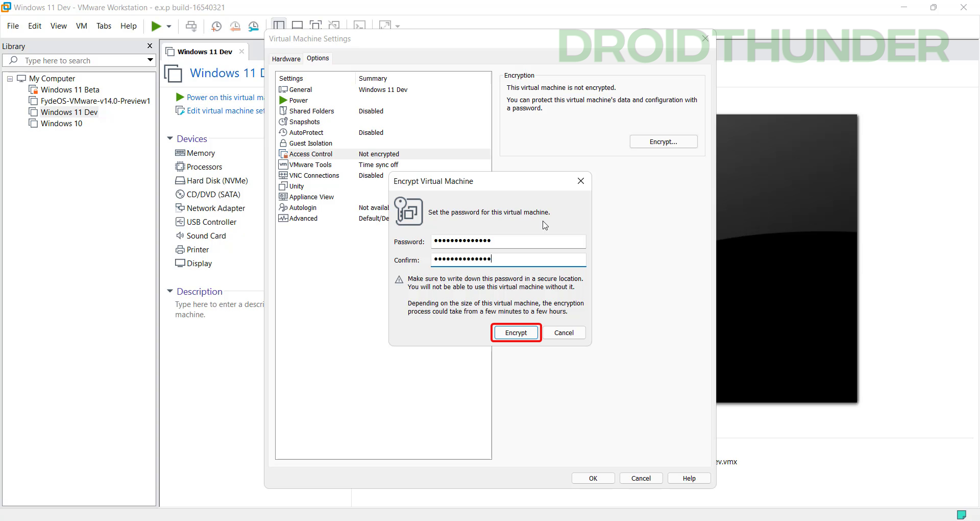Click Network Adapter device
Viewport: 980px width, 521px height.
[x=210, y=208]
